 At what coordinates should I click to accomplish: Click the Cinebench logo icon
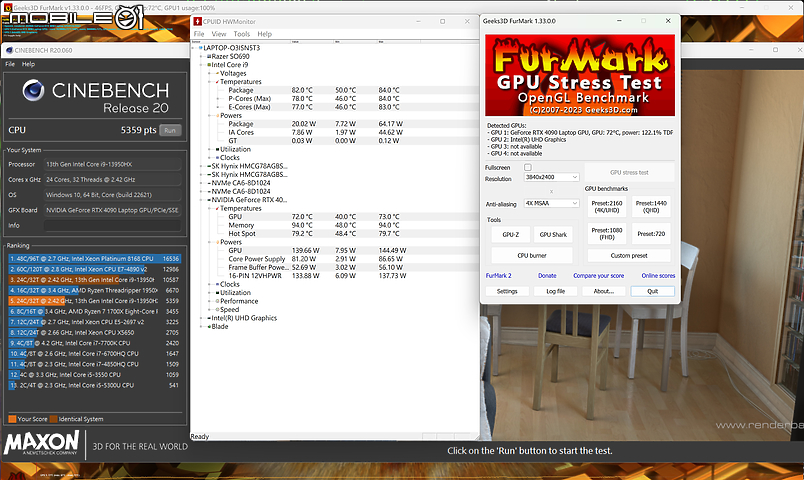[x=33, y=90]
